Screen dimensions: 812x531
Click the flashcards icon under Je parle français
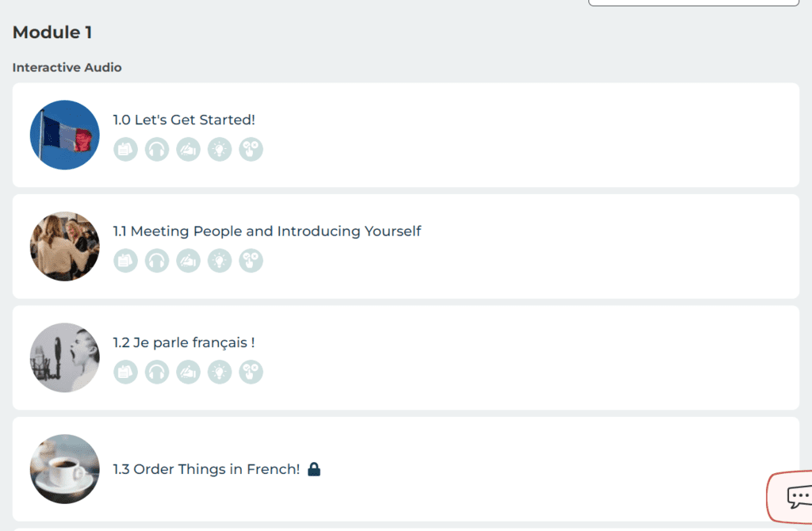pos(126,372)
